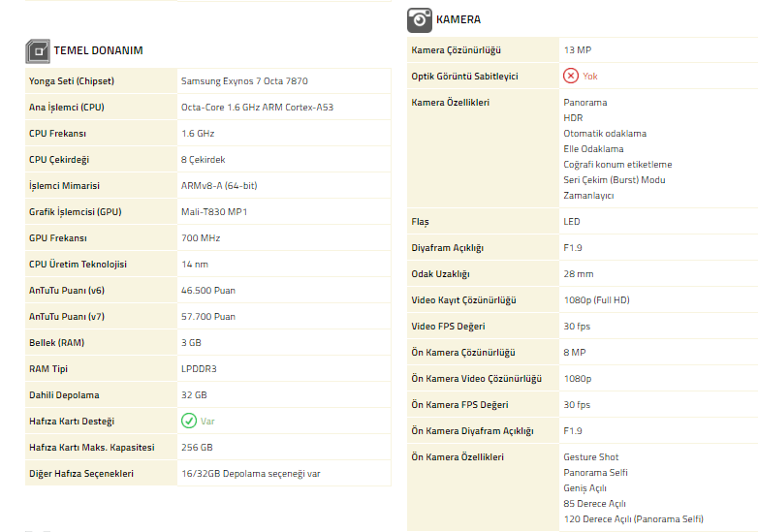Click the AnTuTu Puanı (v6) label

coord(67,290)
